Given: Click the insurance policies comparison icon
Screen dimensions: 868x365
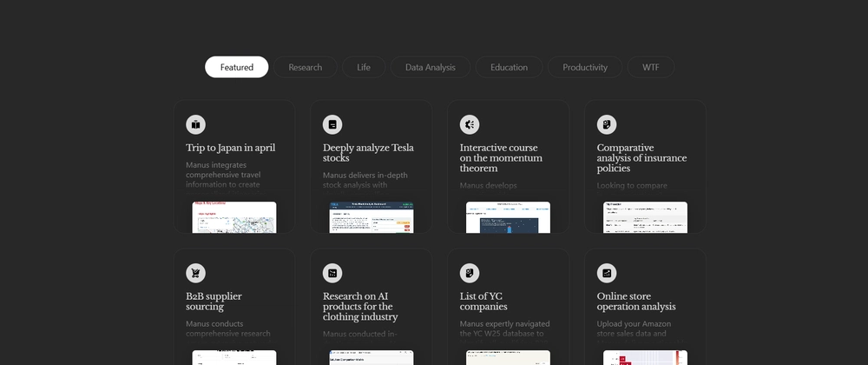Looking at the screenshot, I should click(607, 124).
